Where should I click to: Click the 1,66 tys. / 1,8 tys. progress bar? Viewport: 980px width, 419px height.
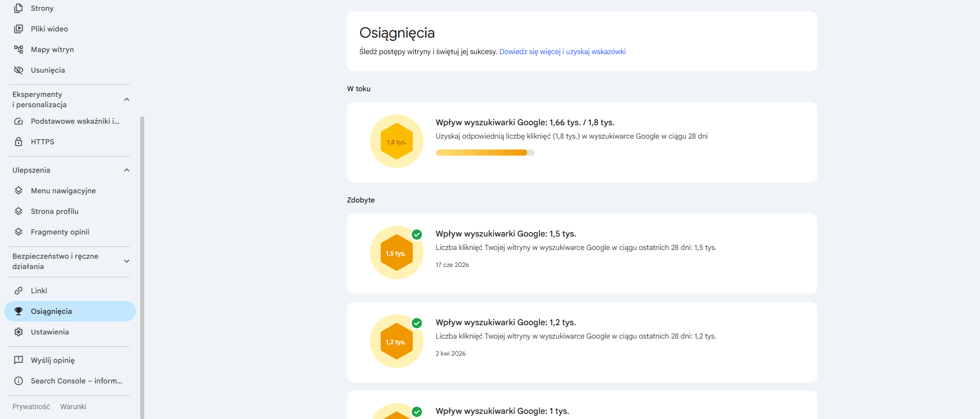pos(485,153)
